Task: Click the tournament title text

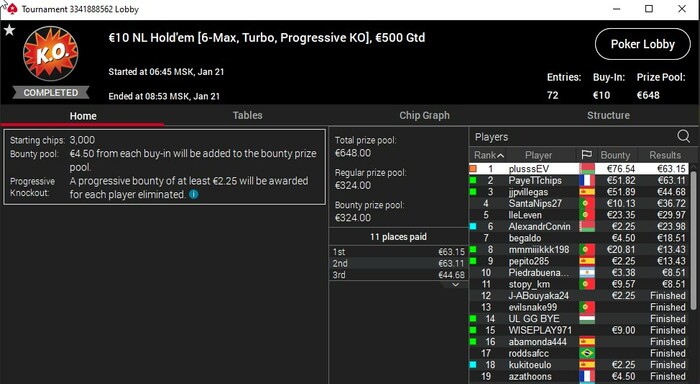Action: (267, 38)
